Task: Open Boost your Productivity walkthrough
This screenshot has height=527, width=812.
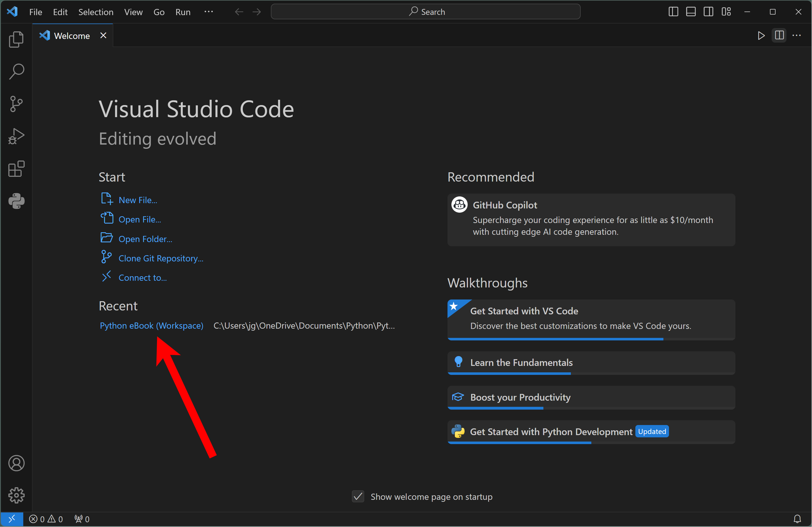Action: click(x=591, y=398)
